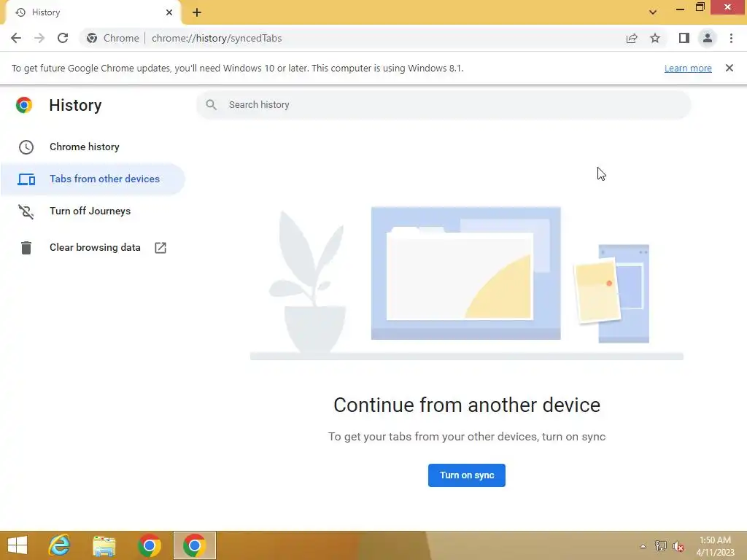Show hidden tray icons arrow

pyautogui.click(x=643, y=546)
